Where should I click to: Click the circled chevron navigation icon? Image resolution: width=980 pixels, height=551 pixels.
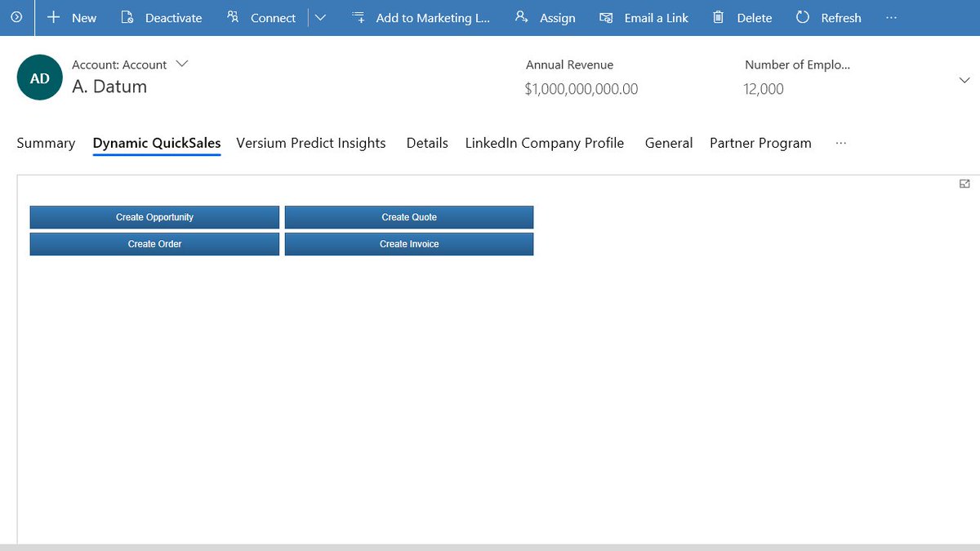click(16, 17)
